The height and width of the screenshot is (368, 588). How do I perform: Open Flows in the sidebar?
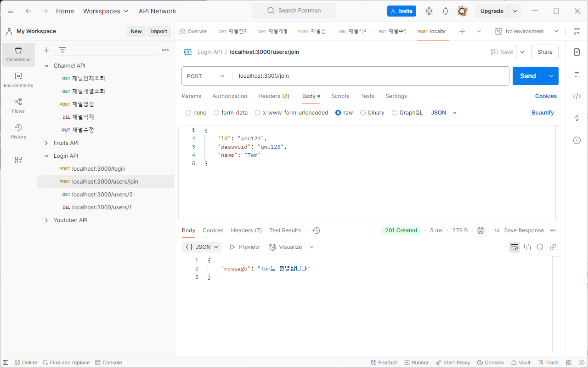click(18, 106)
